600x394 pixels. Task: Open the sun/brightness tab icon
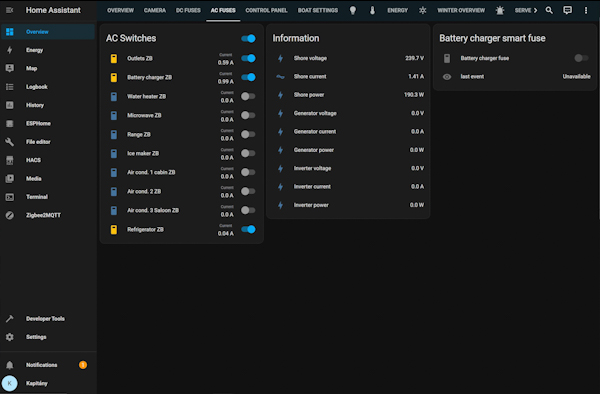[x=422, y=10]
